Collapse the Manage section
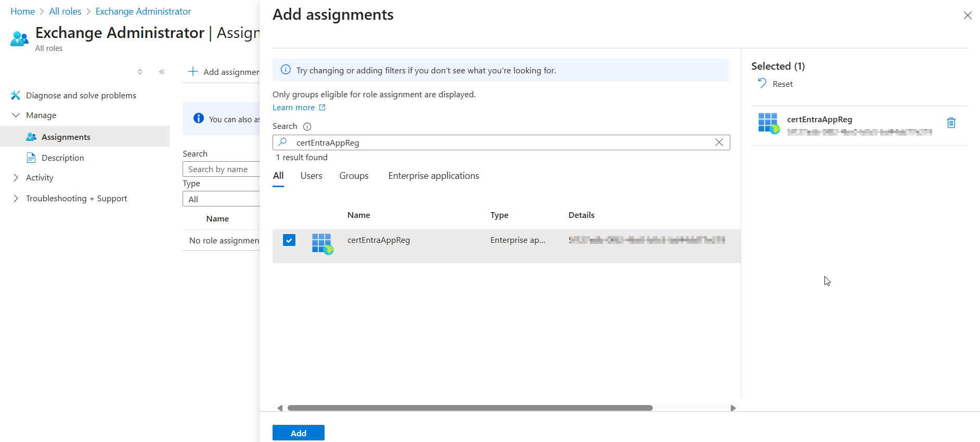 [16, 115]
